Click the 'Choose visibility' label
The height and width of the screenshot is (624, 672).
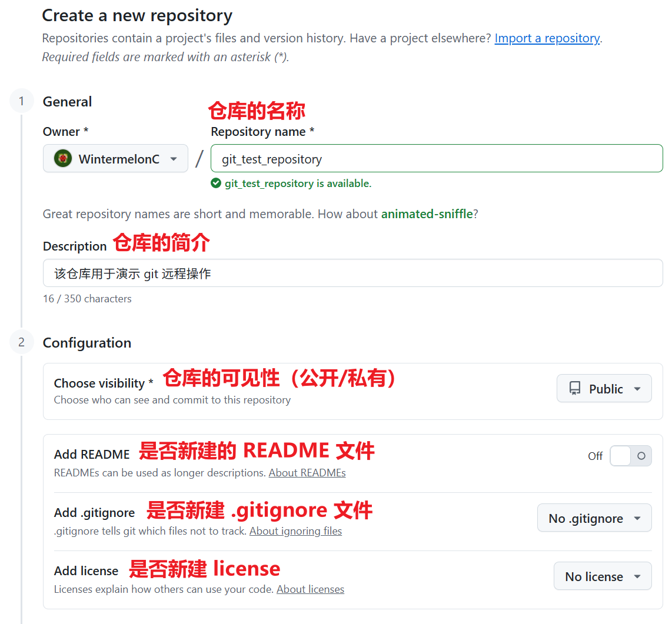(x=99, y=383)
